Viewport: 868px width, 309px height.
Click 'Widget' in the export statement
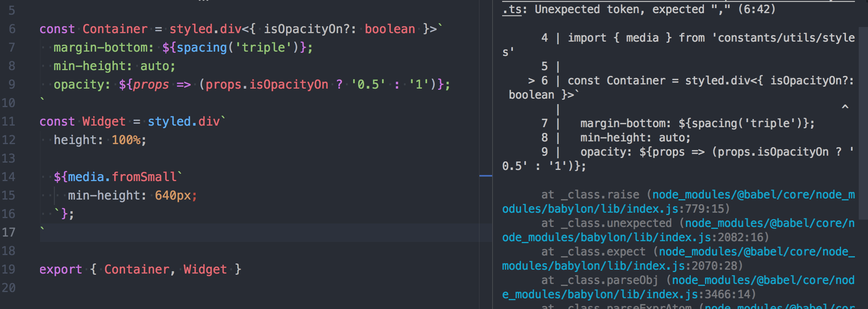coord(205,269)
